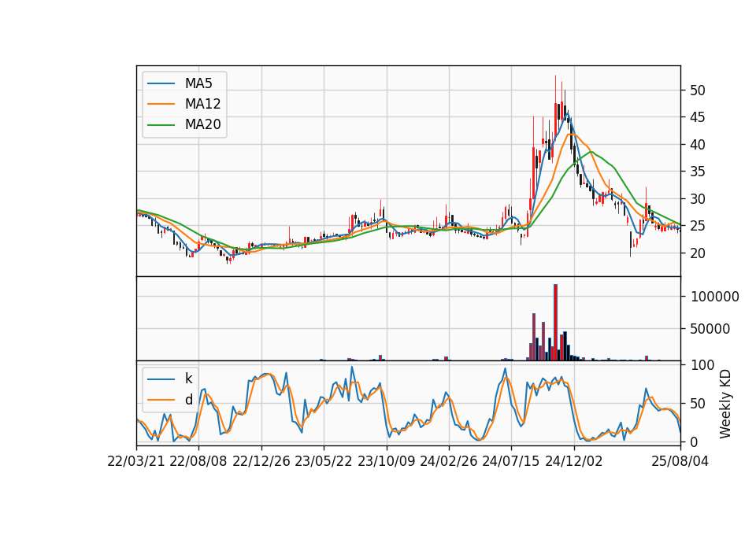
Task: Click the 23/10/09 date label
Action: tap(386, 461)
